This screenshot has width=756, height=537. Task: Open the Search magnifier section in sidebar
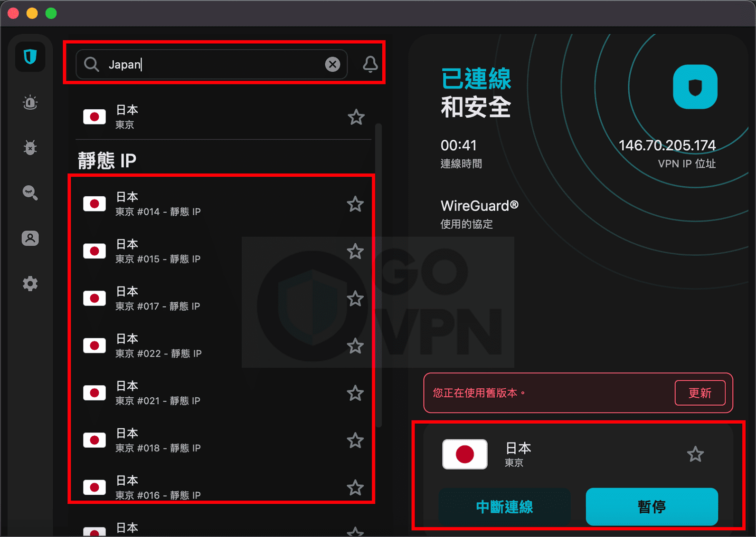30,193
